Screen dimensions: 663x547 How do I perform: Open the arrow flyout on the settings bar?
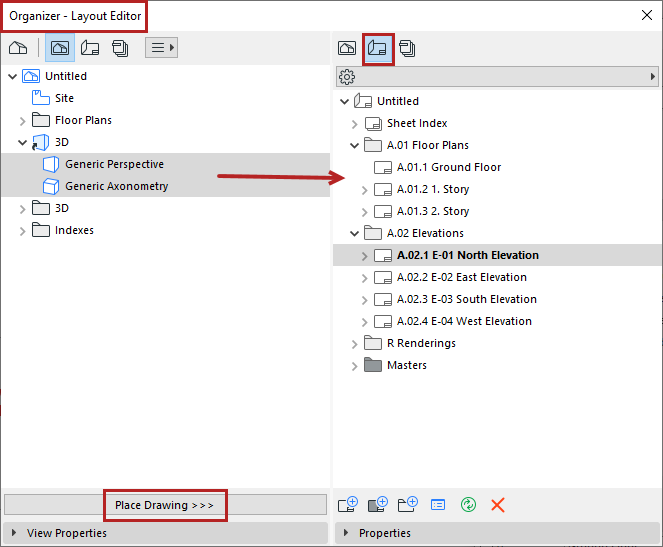(652, 77)
